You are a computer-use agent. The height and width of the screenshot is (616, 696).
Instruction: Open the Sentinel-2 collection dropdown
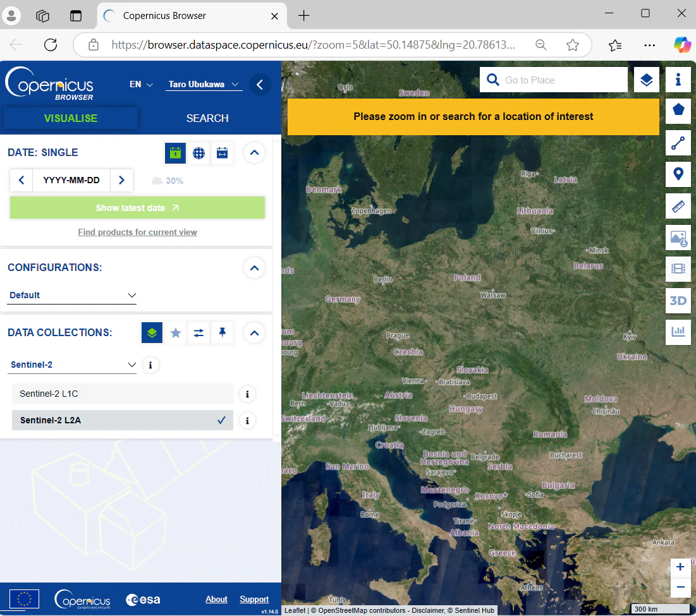tap(72, 365)
